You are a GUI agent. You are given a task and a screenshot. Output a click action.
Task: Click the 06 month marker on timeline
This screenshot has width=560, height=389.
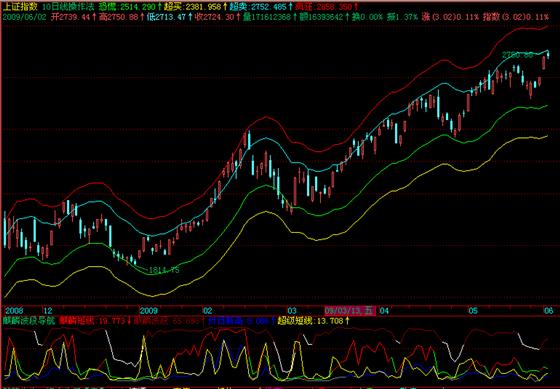tap(549, 310)
